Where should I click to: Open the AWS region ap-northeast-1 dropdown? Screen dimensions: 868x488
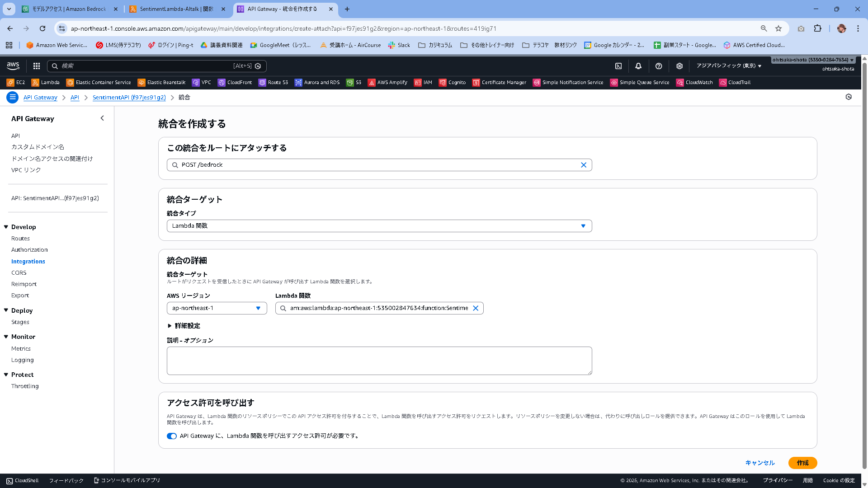(217, 308)
